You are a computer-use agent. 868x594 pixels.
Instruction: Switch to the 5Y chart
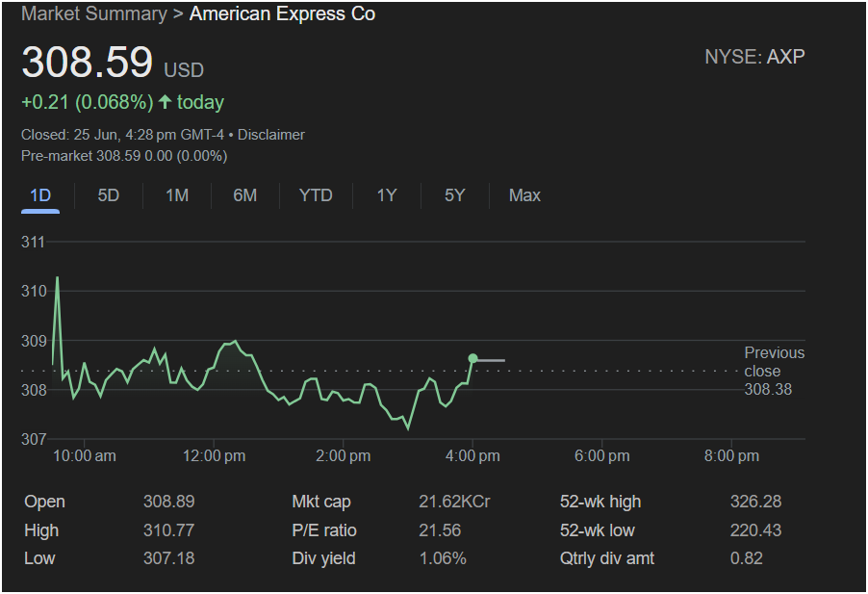click(454, 195)
